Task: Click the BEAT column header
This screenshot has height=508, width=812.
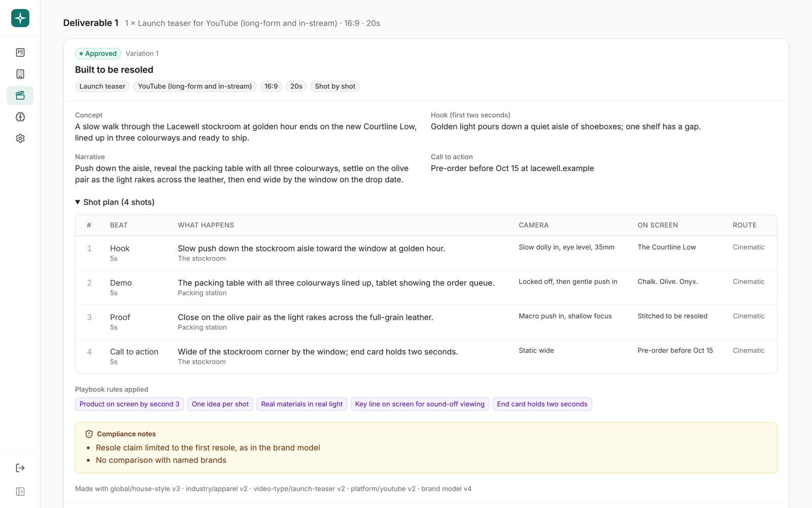Action: pos(119,225)
